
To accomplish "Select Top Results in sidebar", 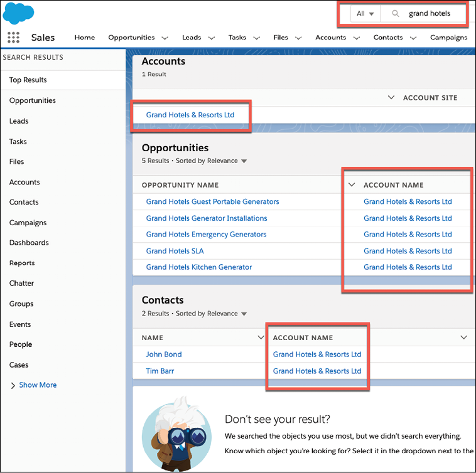I will coord(63,80).
